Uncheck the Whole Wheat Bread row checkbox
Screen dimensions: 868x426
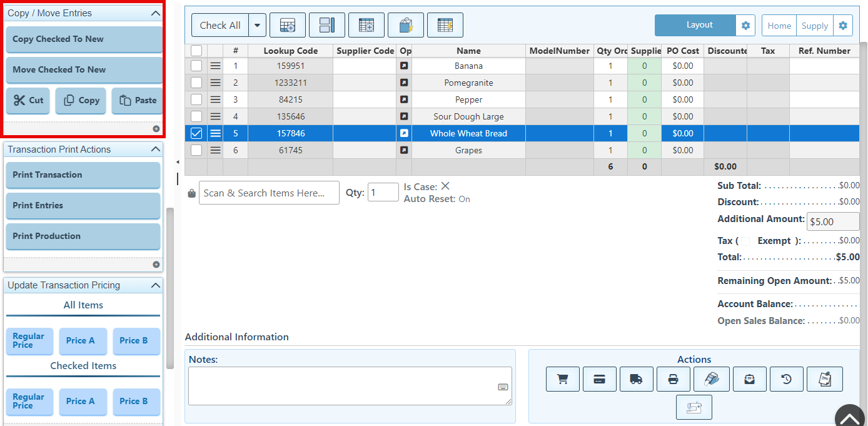[x=196, y=133]
